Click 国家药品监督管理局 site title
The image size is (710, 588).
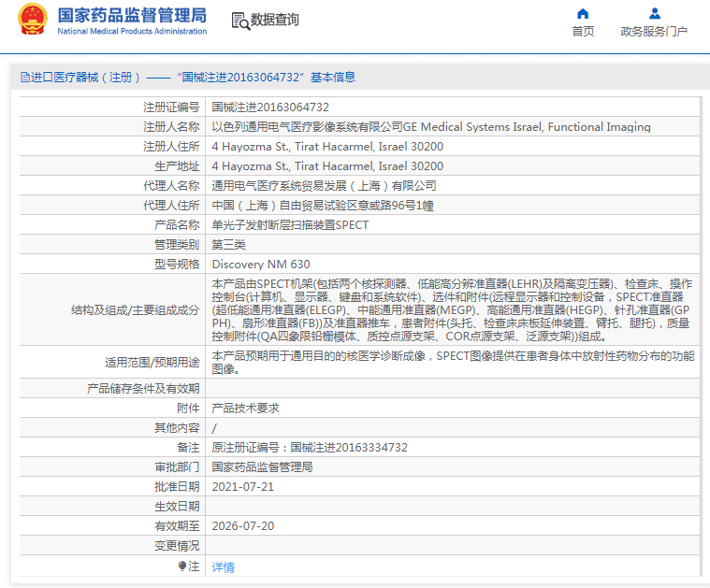[132, 15]
